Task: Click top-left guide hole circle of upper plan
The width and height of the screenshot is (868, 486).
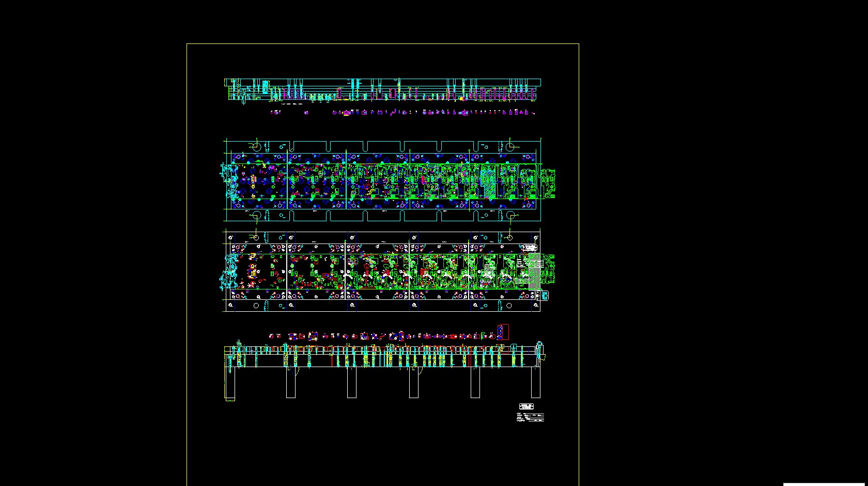Action: [256, 146]
